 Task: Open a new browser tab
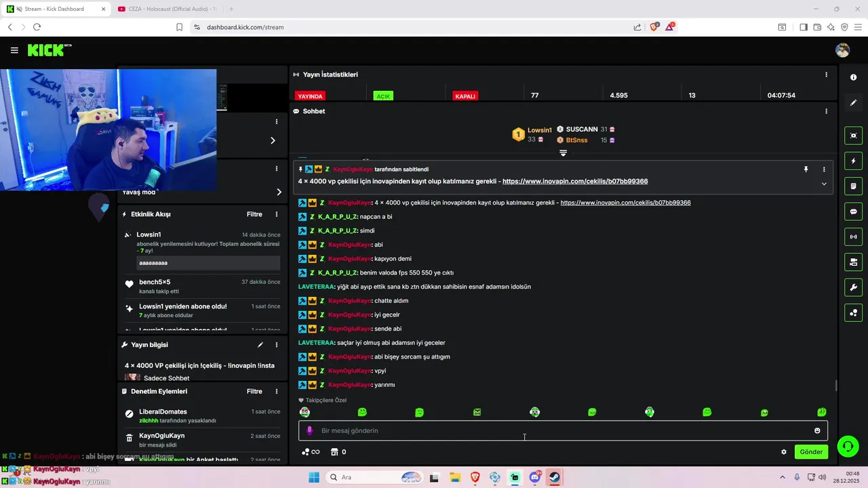(x=231, y=9)
